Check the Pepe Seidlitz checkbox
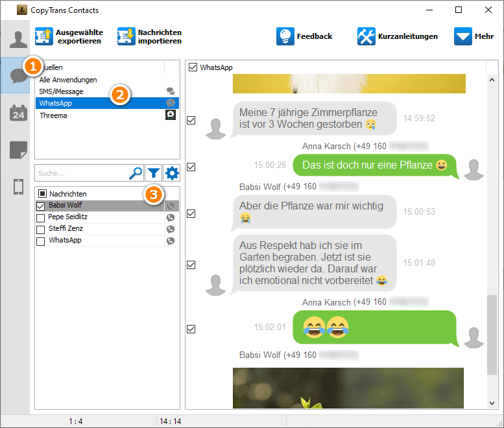 [40, 218]
